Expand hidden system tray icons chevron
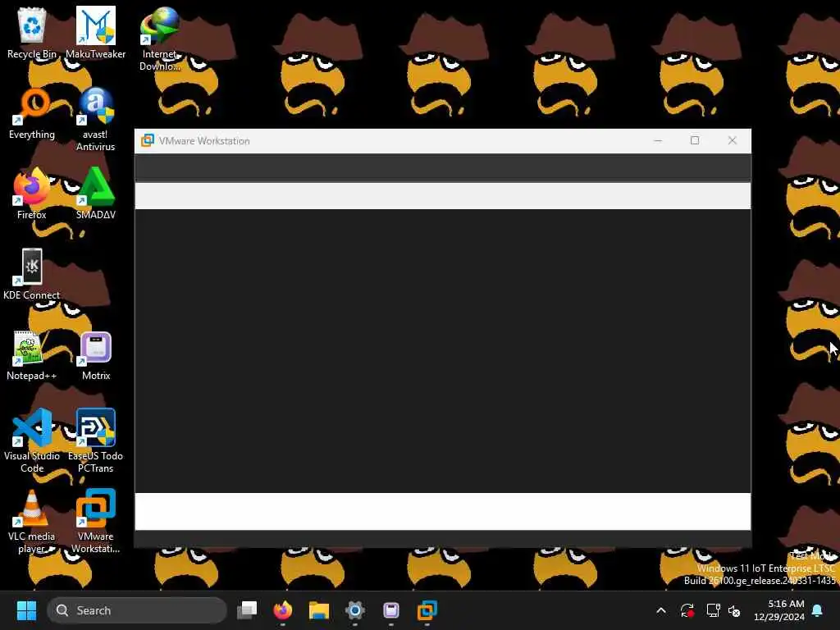Viewport: 840px width, 630px height. pos(661,610)
